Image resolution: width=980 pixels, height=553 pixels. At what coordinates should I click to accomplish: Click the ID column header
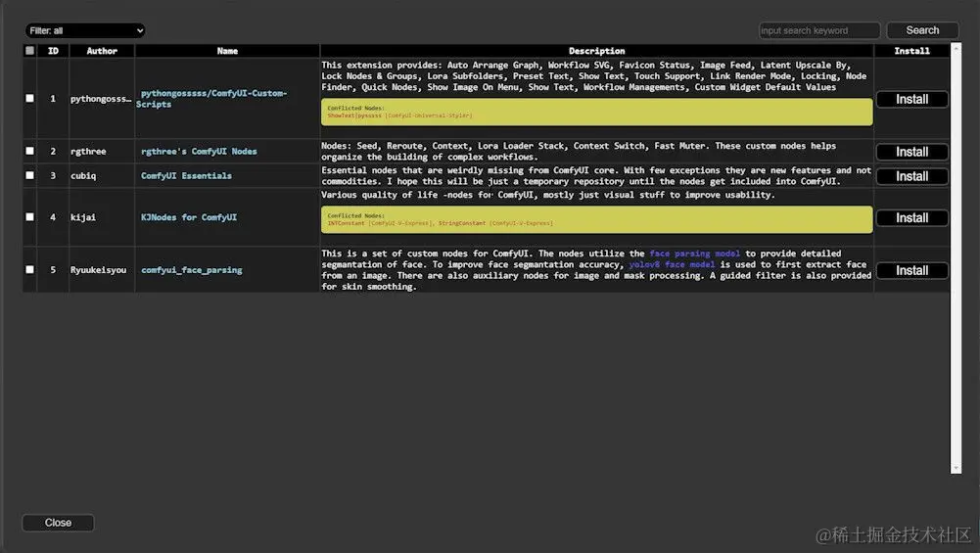(53, 51)
